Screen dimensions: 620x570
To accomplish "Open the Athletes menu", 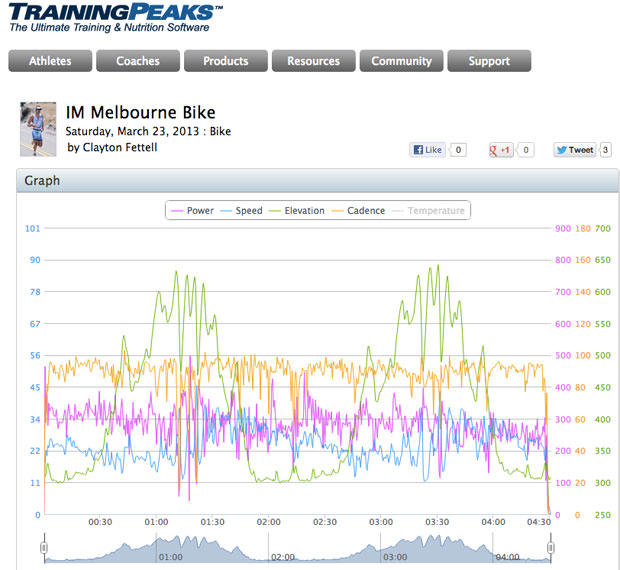I will point(50,61).
